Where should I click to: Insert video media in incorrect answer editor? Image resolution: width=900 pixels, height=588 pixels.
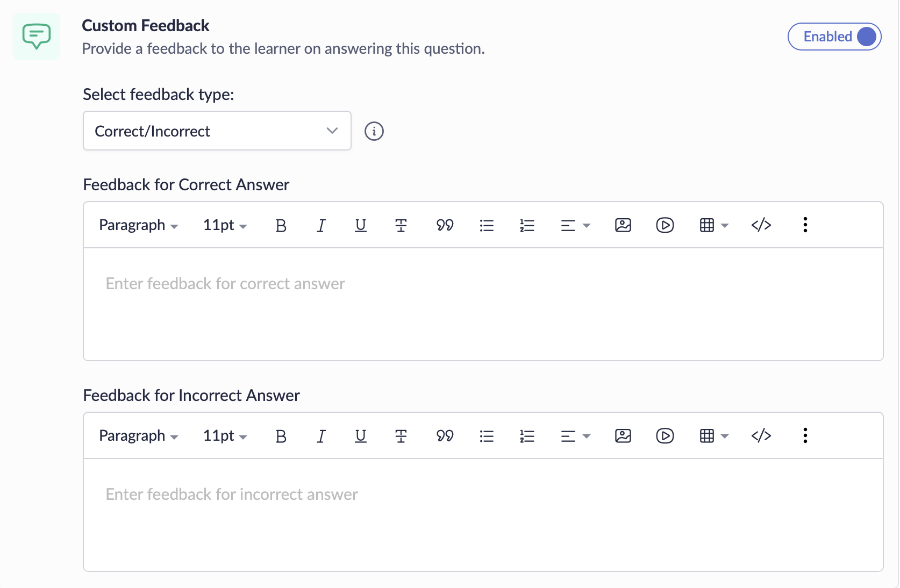[x=665, y=436]
